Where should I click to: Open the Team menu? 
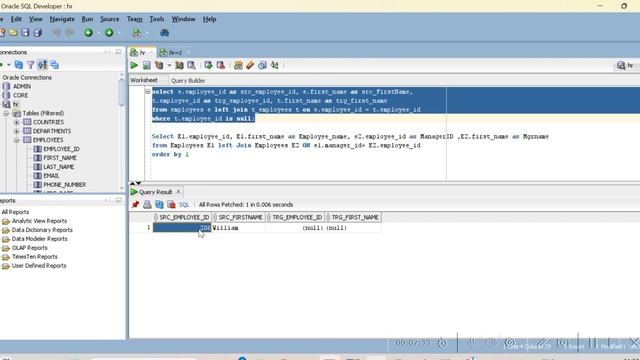[x=134, y=19]
